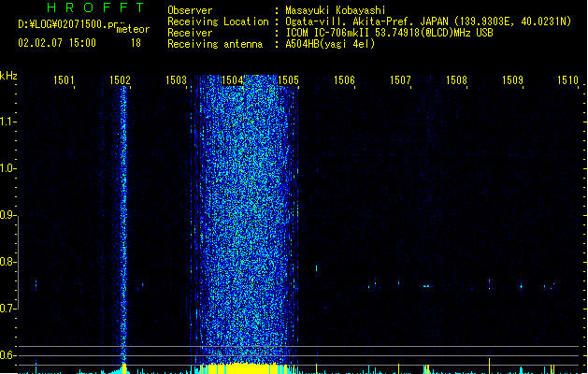Click the Observer field label

pyautogui.click(x=190, y=10)
